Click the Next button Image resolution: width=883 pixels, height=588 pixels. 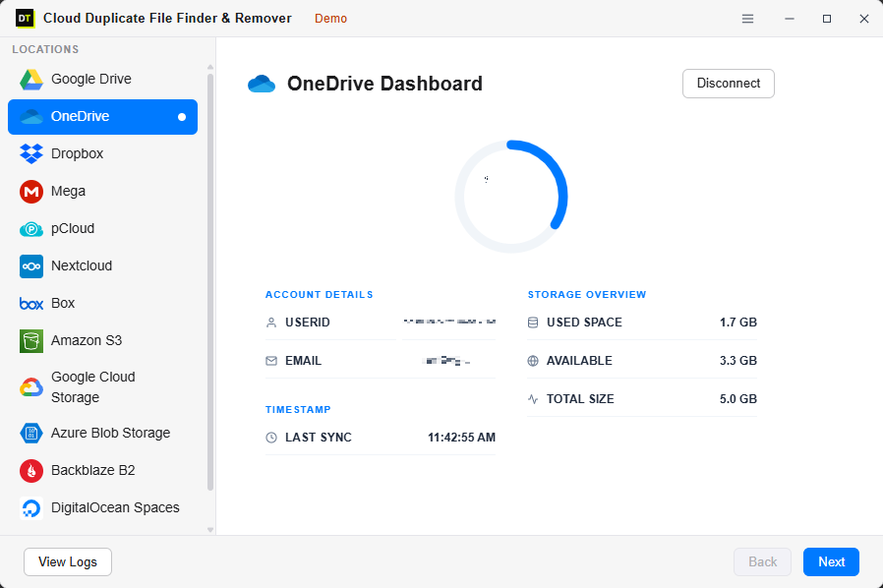(831, 562)
